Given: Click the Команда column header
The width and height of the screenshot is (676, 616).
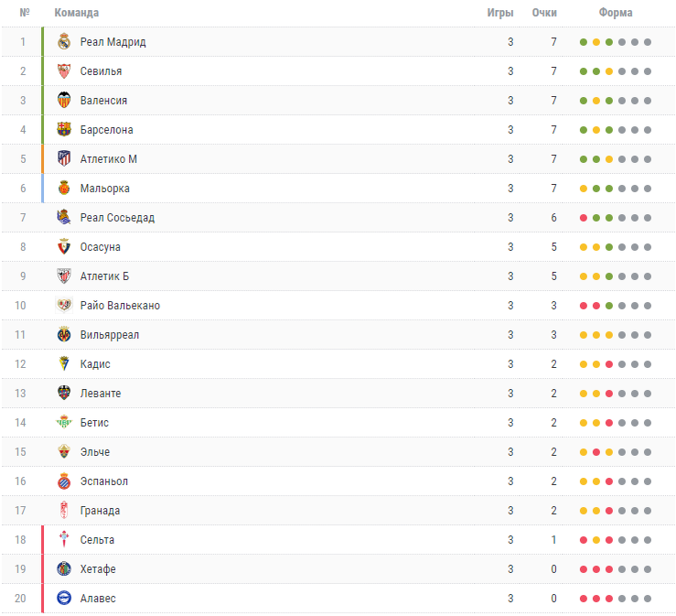Looking at the screenshot, I should [x=76, y=13].
